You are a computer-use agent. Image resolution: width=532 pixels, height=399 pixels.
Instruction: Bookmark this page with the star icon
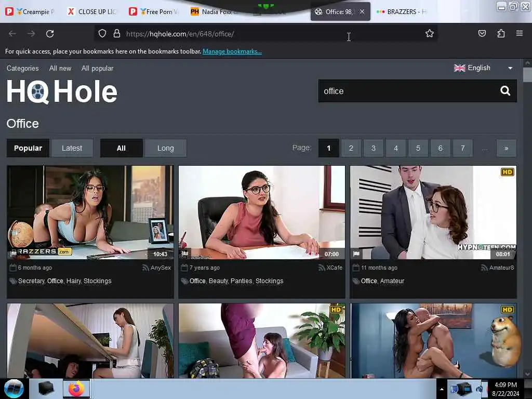430,33
